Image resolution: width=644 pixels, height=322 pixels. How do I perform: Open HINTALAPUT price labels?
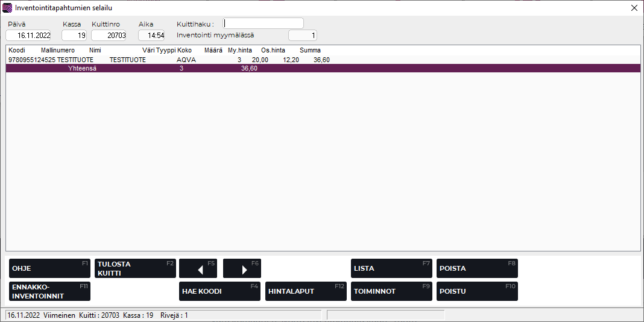[x=306, y=291]
